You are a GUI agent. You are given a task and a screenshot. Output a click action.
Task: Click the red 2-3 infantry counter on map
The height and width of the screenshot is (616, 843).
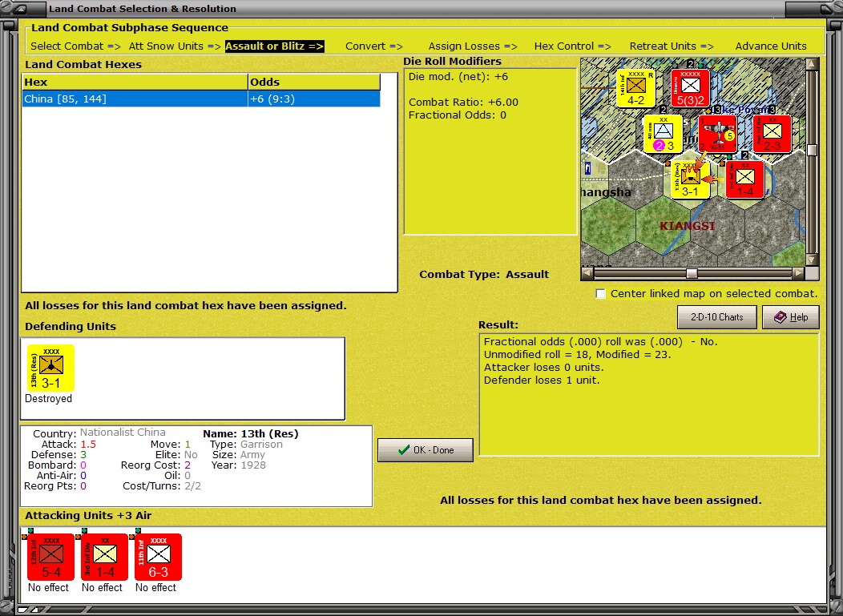coord(772,134)
